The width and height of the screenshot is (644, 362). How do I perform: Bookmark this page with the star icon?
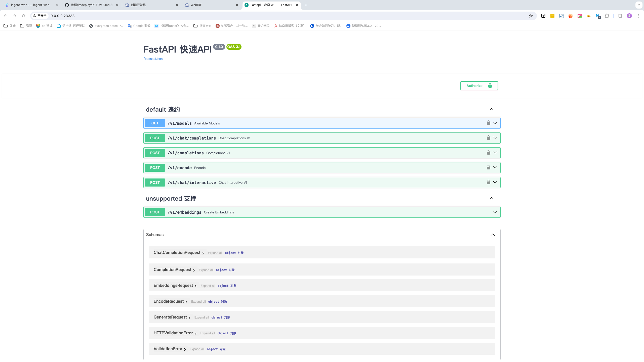pyautogui.click(x=531, y=16)
